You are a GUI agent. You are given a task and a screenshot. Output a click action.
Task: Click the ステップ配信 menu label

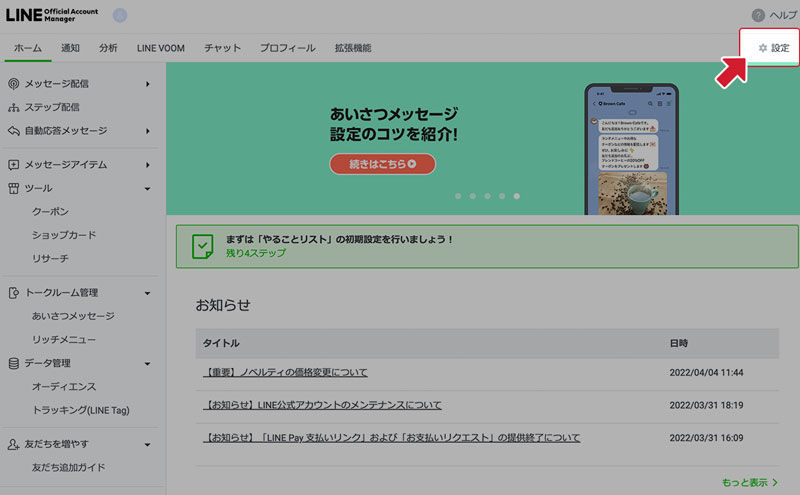point(52,107)
